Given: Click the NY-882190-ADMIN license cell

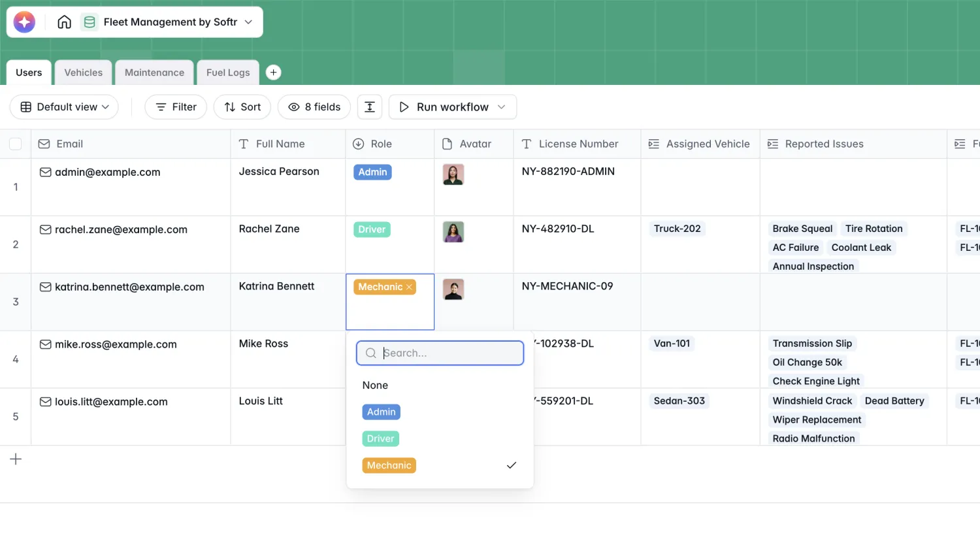Looking at the screenshot, I should coord(577,187).
